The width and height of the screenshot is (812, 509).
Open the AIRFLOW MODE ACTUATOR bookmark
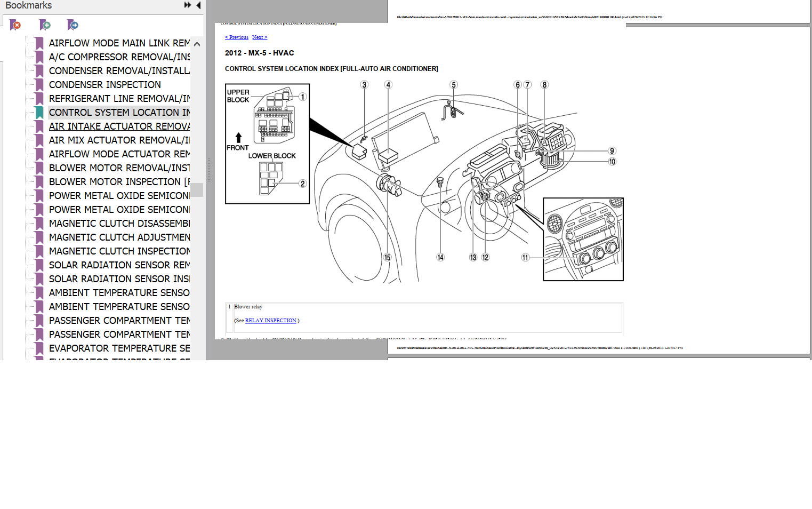[x=119, y=154]
